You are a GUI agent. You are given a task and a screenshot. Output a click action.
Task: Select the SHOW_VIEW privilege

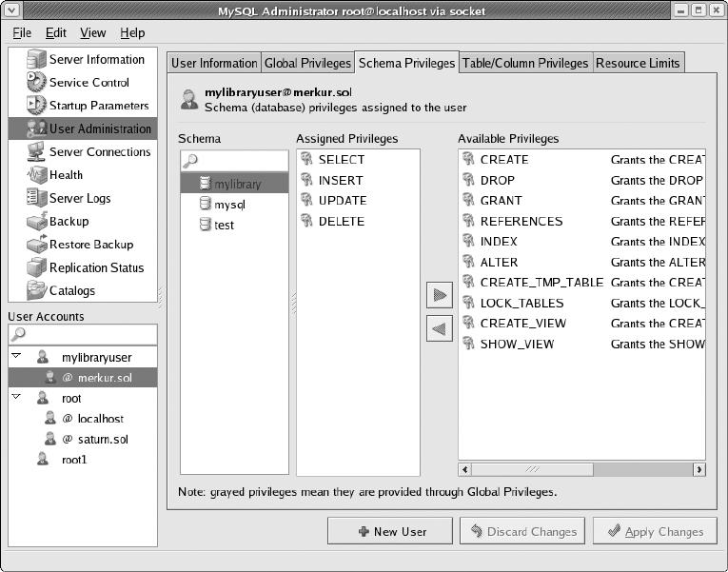tap(581, 344)
